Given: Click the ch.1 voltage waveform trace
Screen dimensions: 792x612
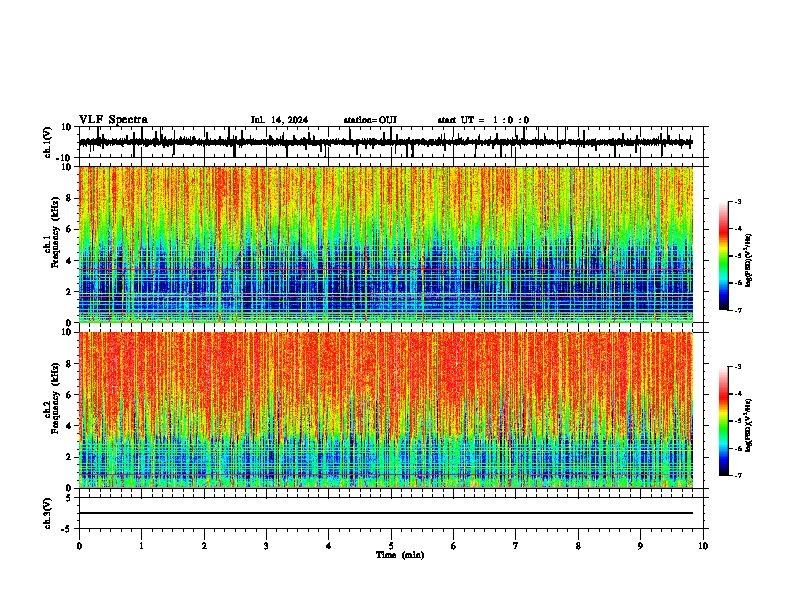Looking at the screenshot, I should [386, 142].
